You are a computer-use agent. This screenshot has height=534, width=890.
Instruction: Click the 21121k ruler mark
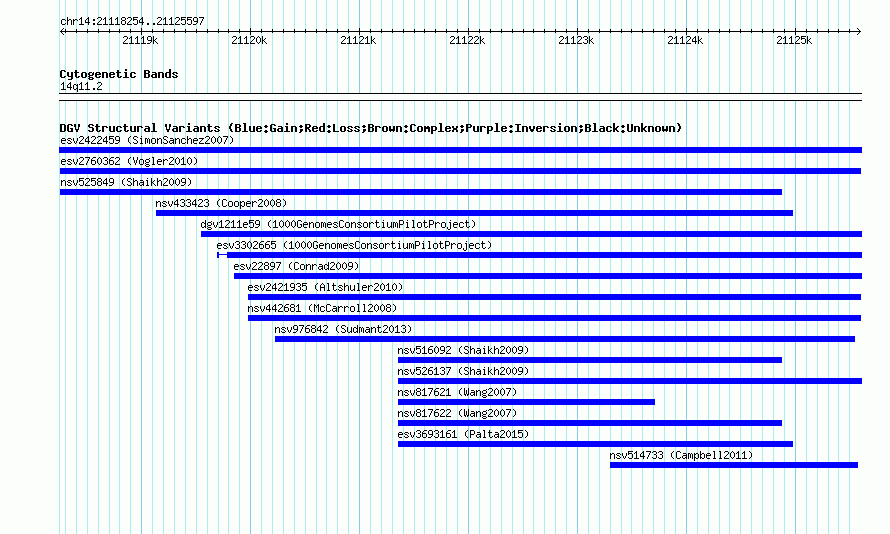click(358, 40)
